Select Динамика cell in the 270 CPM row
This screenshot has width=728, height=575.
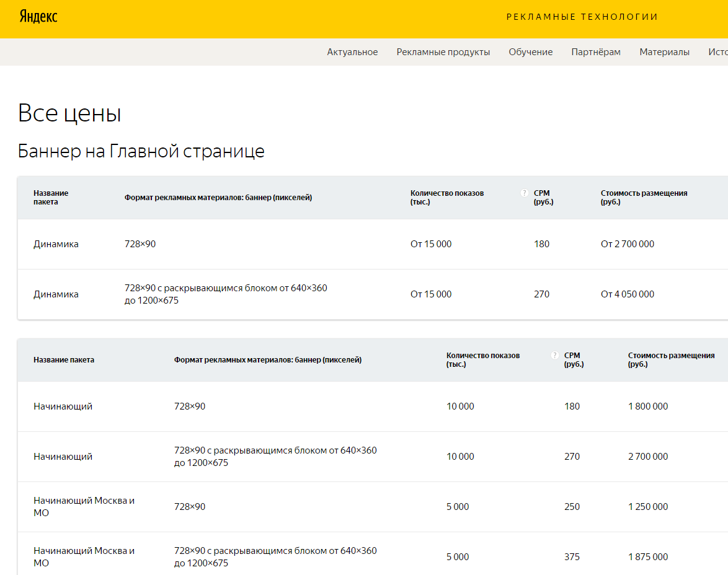pos(56,294)
